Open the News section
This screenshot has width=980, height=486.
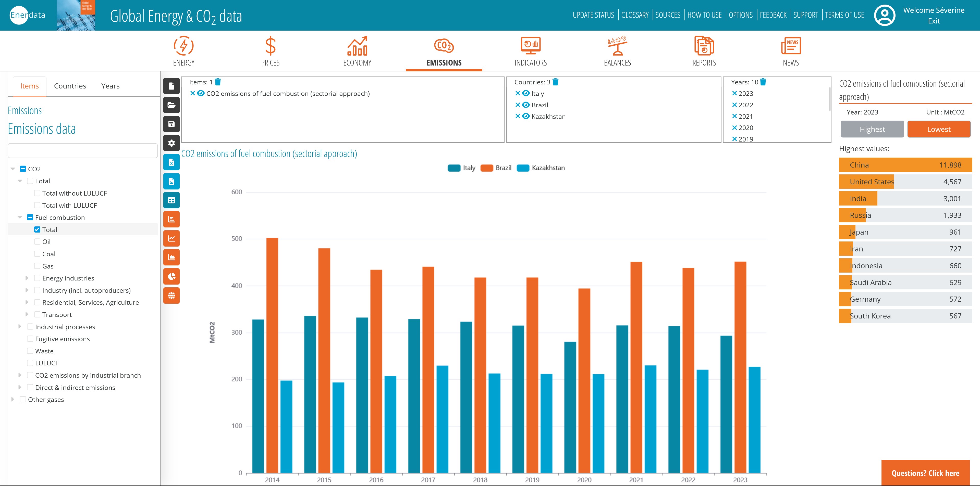[791, 51]
